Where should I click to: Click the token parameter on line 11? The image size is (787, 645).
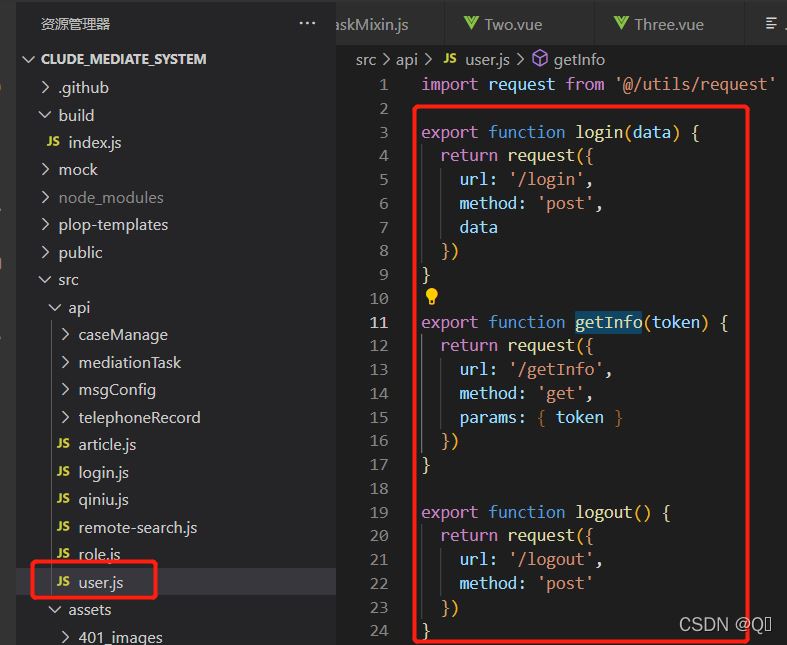pyautogui.click(x=676, y=322)
